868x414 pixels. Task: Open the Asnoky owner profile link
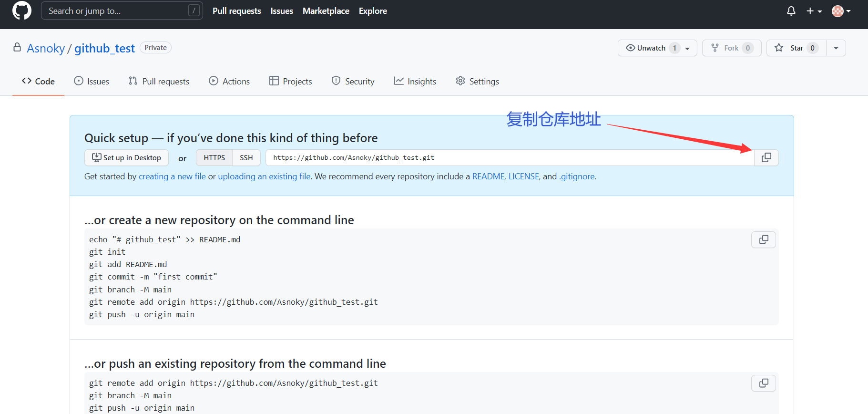point(46,48)
